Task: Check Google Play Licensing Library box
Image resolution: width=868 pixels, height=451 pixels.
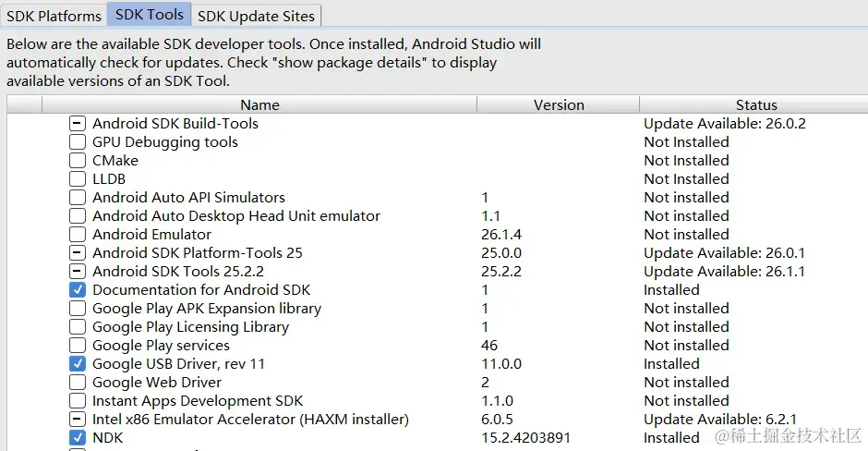Action: (x=78, y=327)
